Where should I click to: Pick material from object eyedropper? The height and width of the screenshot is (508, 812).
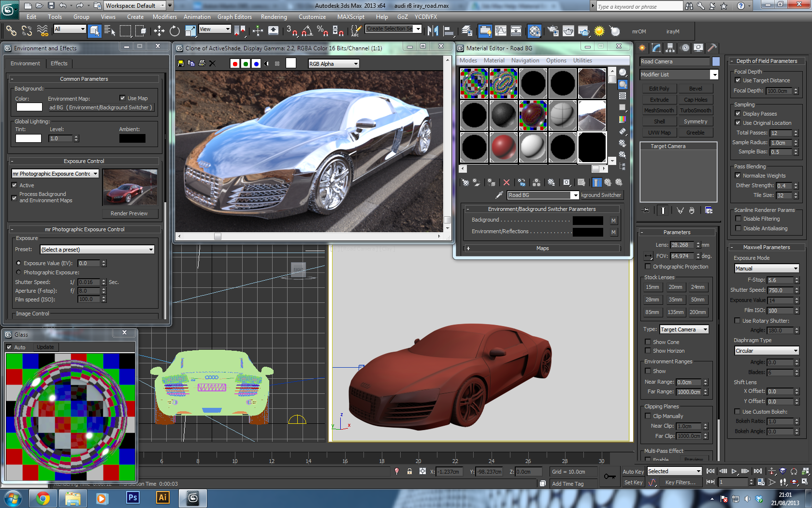(499, 195)
